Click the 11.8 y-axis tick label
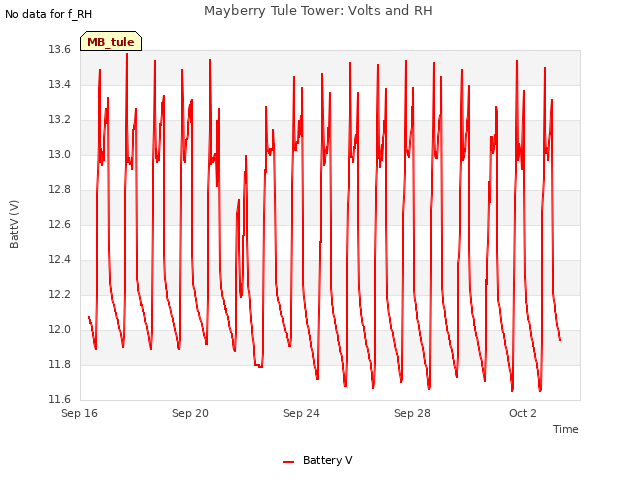This screenshot has height=480, width=640. (x=60, y=364)
